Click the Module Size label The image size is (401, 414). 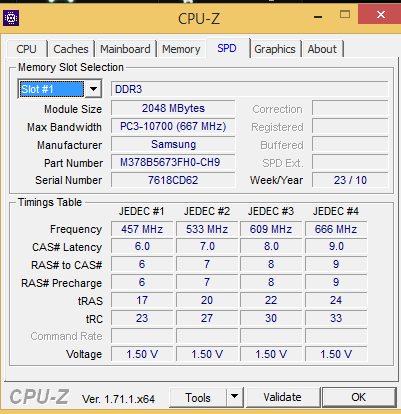(x=73, y=109)
